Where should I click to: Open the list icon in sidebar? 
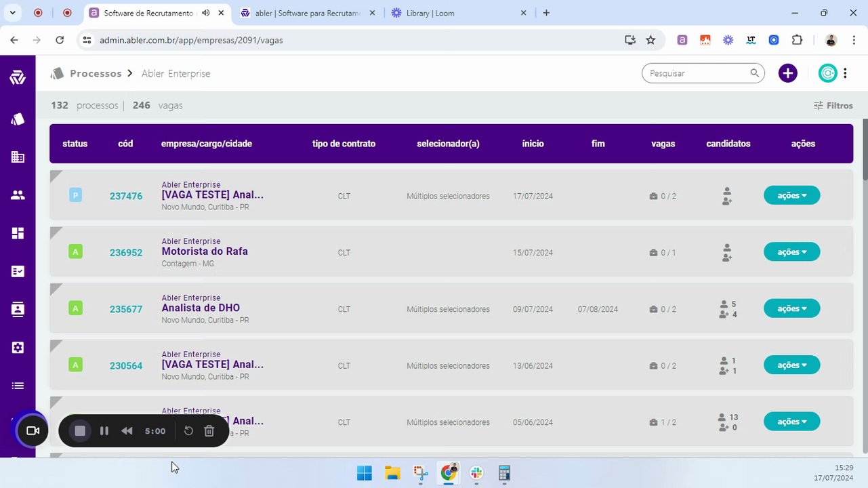(18, 386)
